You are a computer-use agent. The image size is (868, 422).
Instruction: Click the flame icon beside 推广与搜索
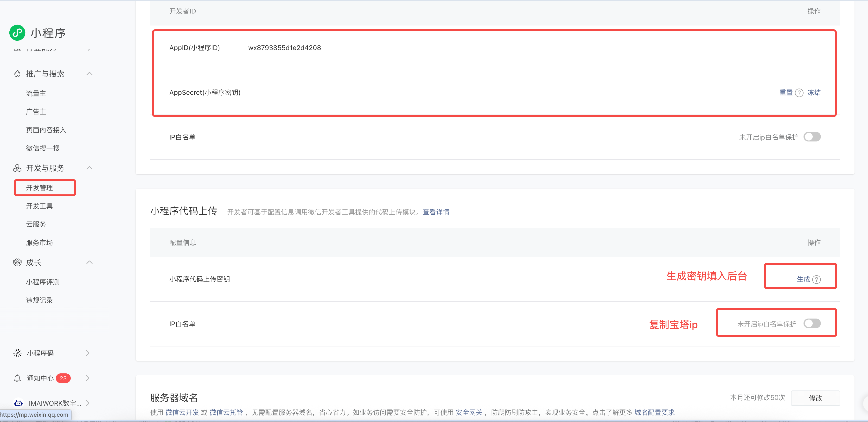17,74
